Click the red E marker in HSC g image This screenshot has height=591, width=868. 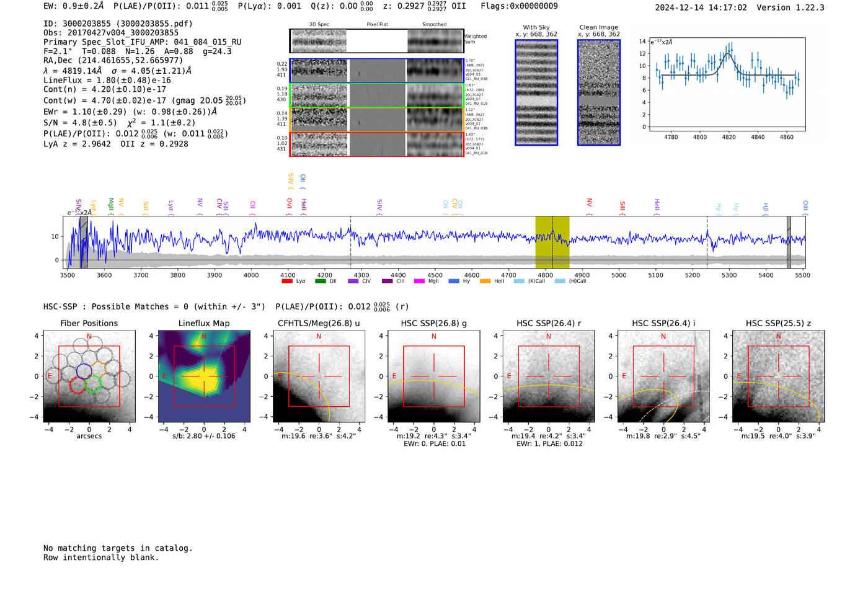tap(394, 376)
